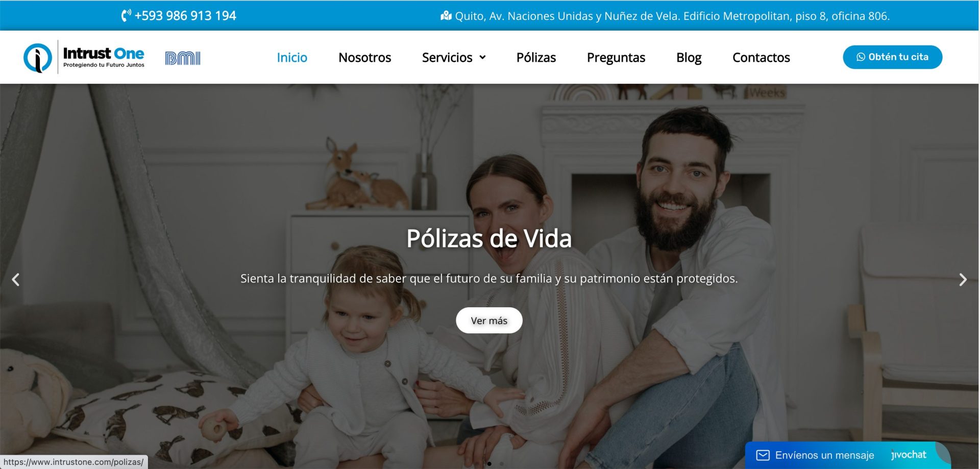Click the chevron next to Servicios
Screen dimensions: 980x469
pos(482,58)
